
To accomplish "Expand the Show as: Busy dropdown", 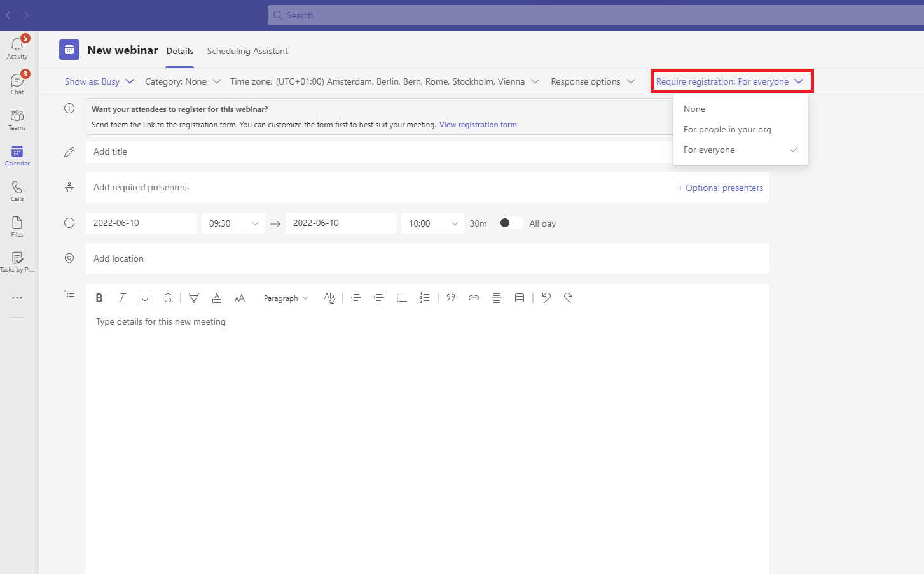I will (x=99, y=81).
